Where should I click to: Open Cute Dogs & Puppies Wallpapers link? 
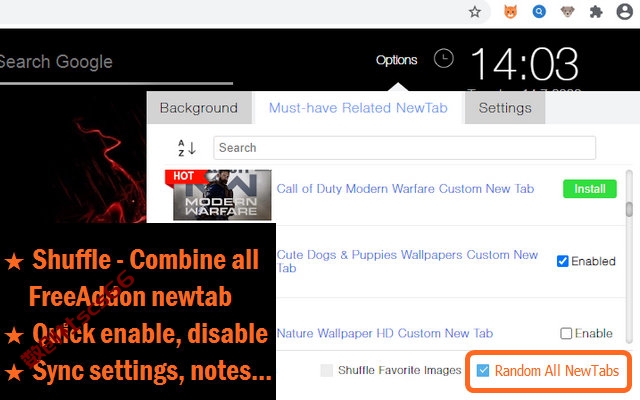click(x=407, y=261)
